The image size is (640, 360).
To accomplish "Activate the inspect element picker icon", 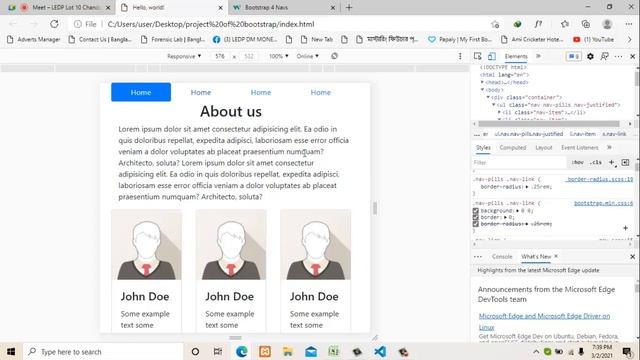I will (478, 56).
